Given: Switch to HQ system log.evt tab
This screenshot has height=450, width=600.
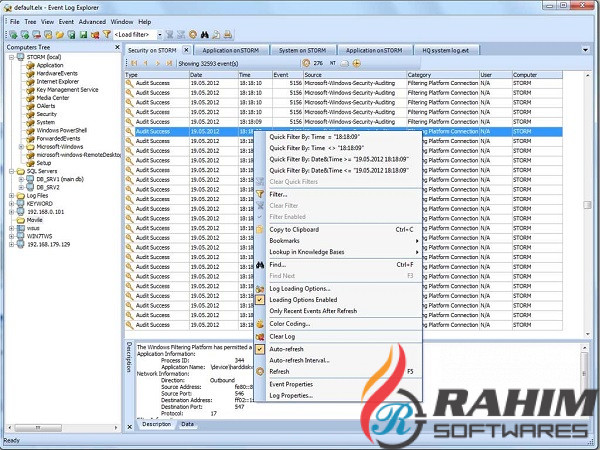Looking at the screenshot, I should (x=446, y=50).
